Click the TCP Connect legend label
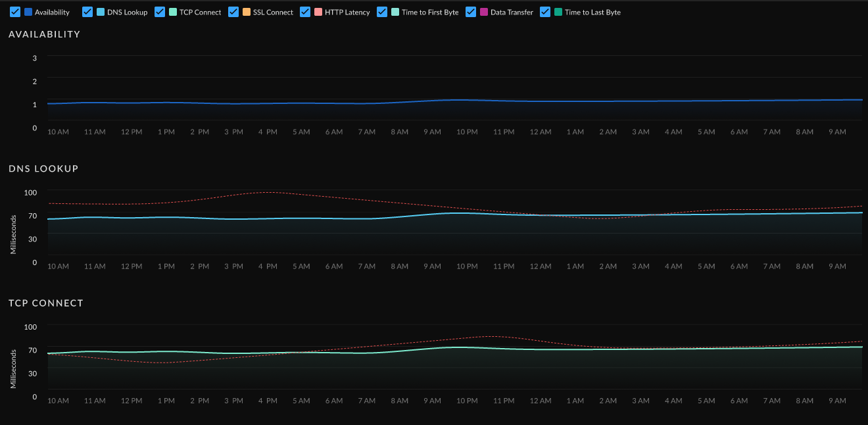This screenshot has height=425, width=868. 201,12
